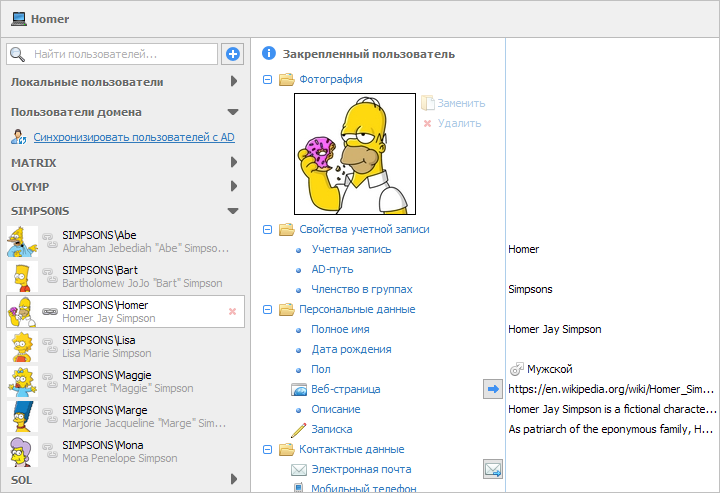Viewport: 720px width, 493px height.
Task: Expand Локальные пользователи section arrow
Action: pos(234,81)
